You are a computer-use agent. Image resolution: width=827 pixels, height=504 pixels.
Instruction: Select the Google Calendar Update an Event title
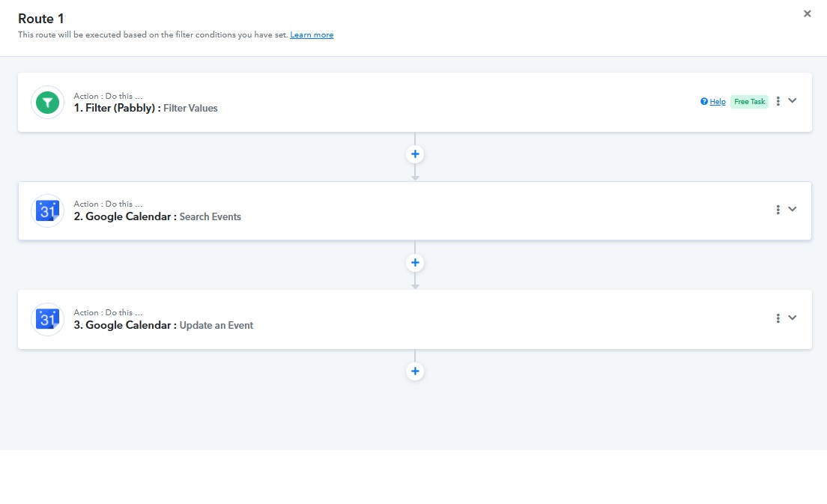[163, 325]
